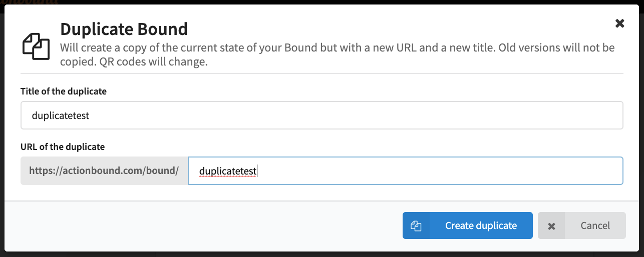Click the spell-check underlined "duplicatetest" URL text

click(x=227, y=171)
